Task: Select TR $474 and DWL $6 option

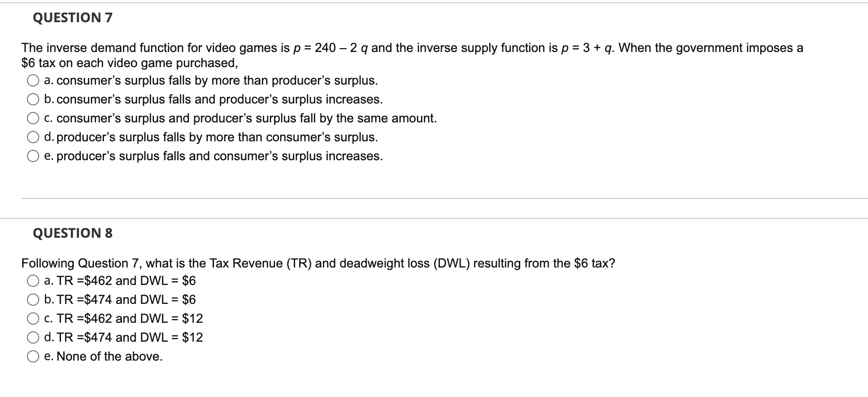Action: (x=33, y=299)
